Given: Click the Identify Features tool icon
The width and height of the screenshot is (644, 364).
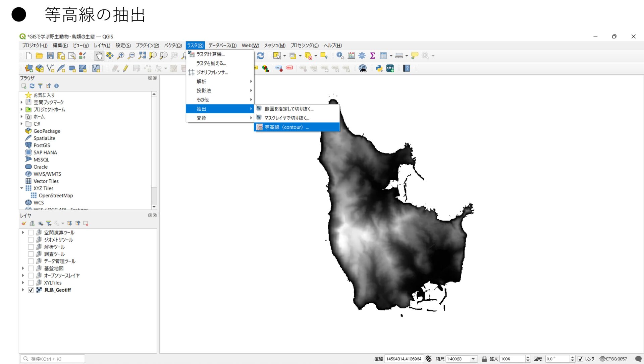Looking at the screenshot, I should (340, 56).
